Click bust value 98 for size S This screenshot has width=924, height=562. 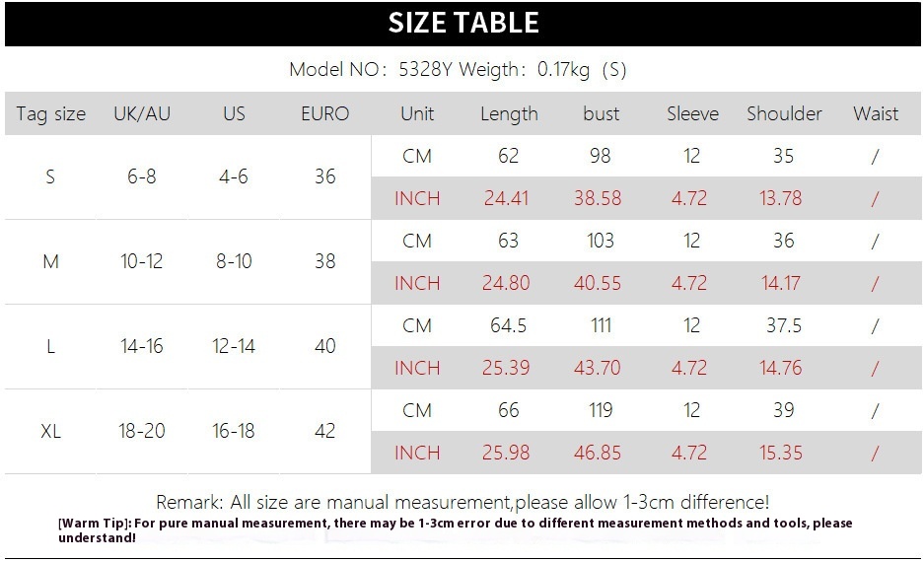[x=601, y=156]
